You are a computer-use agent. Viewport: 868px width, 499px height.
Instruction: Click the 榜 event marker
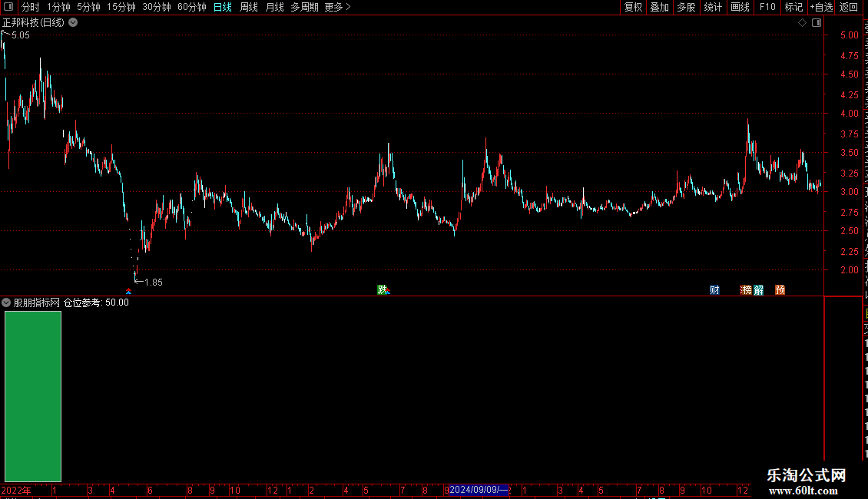click(746, 290)
